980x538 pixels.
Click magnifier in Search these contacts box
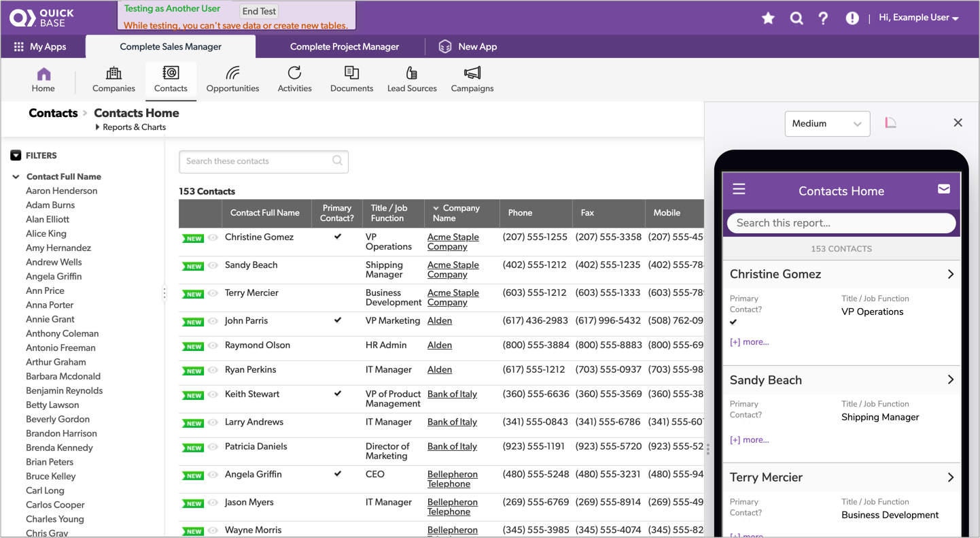[338, 161]
